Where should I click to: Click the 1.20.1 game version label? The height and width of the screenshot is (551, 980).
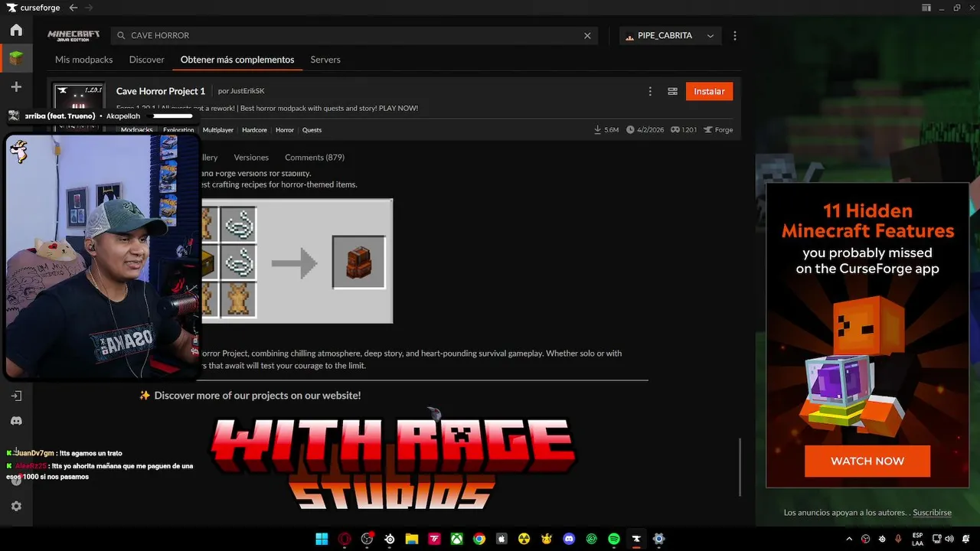684,130
